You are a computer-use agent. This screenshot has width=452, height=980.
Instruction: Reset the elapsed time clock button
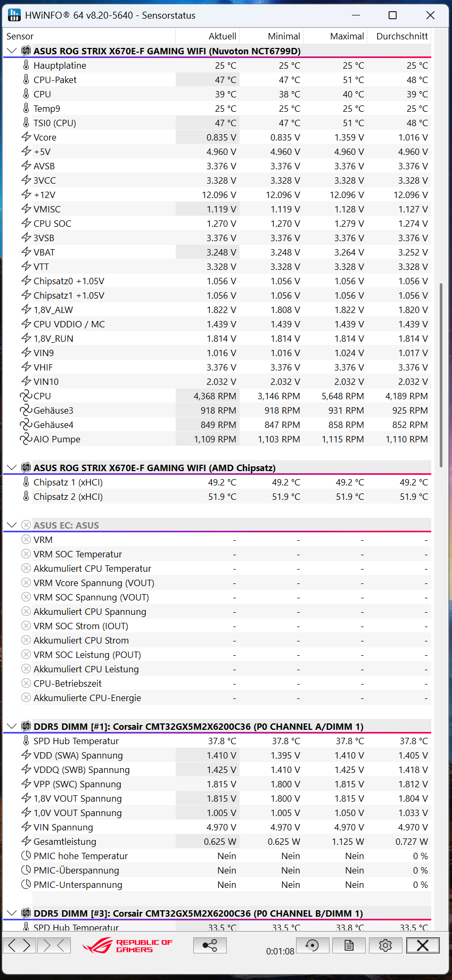coord(312,945)
